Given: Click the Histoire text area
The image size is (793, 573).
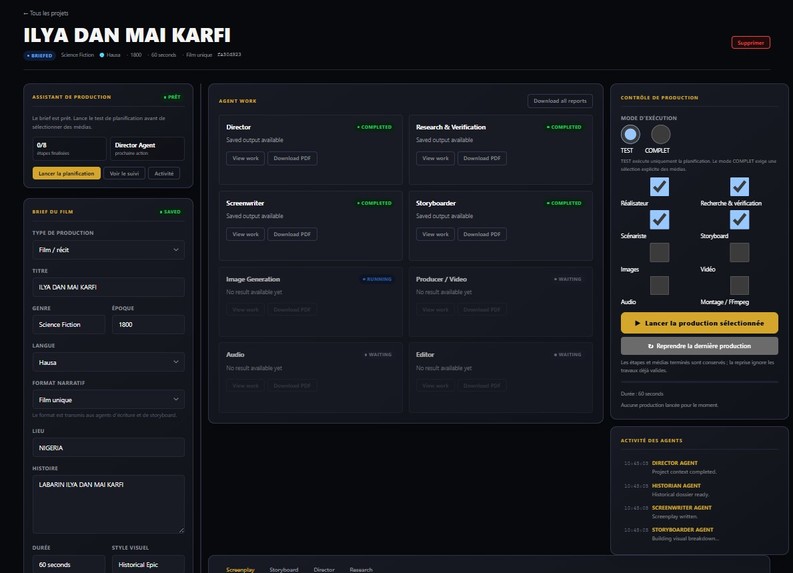Looking at the screenshot, I should (x=108, y=504).
